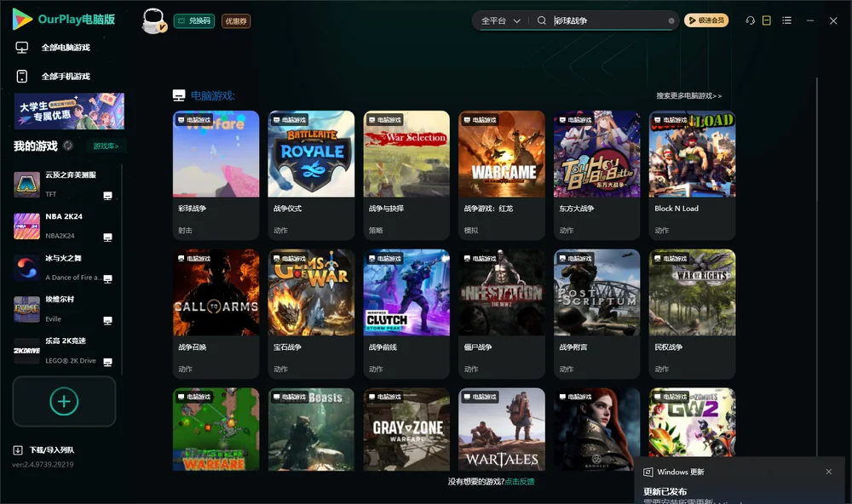Open the Wargame 红龙 game card
This screenshot has width=852, height=504.
pos(502,175)
